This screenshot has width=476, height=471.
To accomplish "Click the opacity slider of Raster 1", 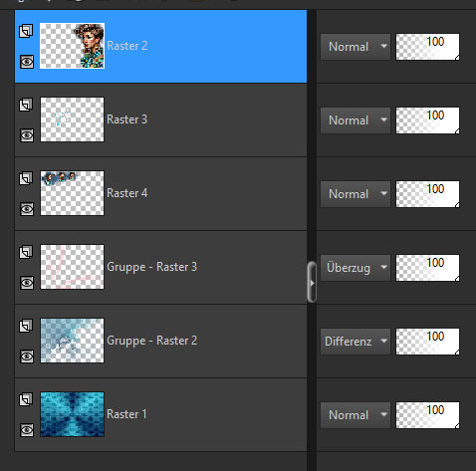I will point(428,415).
